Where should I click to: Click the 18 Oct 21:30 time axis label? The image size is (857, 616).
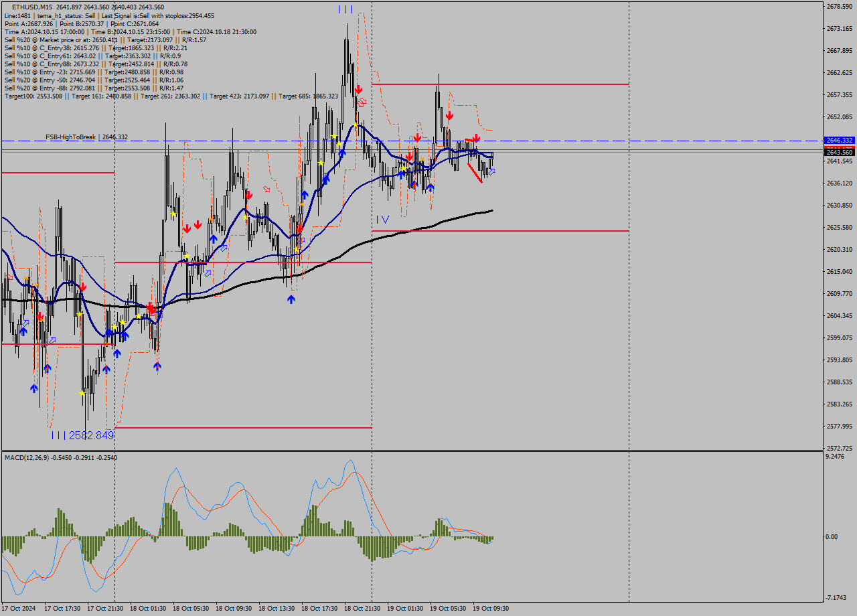(x=362, y=609)
